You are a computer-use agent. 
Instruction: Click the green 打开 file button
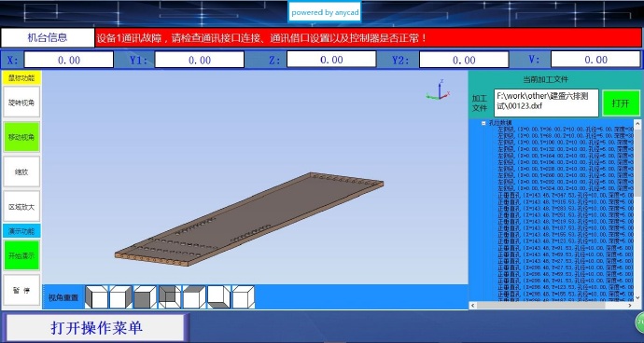click(621, 103)
